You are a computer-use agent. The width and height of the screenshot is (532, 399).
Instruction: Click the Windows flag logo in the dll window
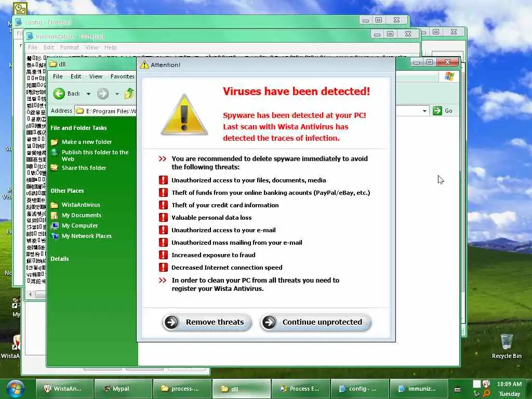tap(449, 76)
